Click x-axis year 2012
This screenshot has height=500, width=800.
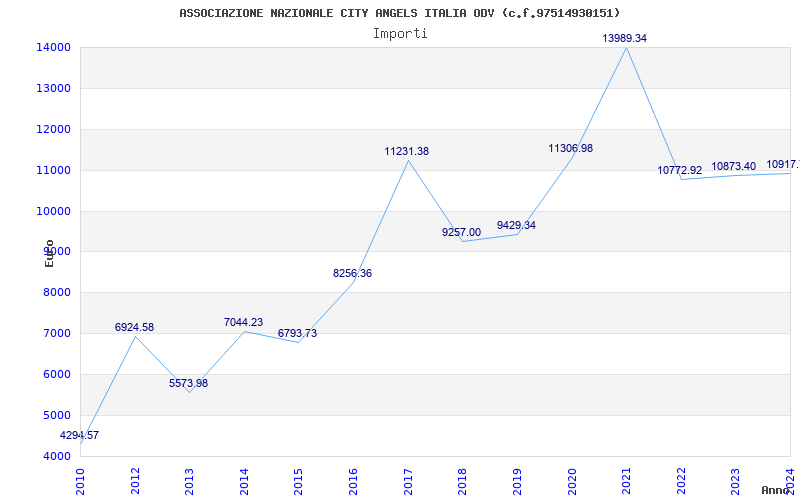tap(135, 482)
